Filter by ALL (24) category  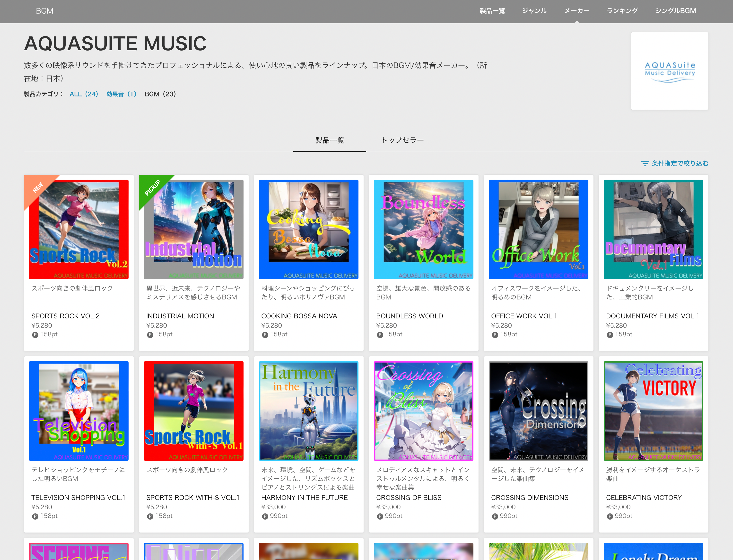pos(84,94)
